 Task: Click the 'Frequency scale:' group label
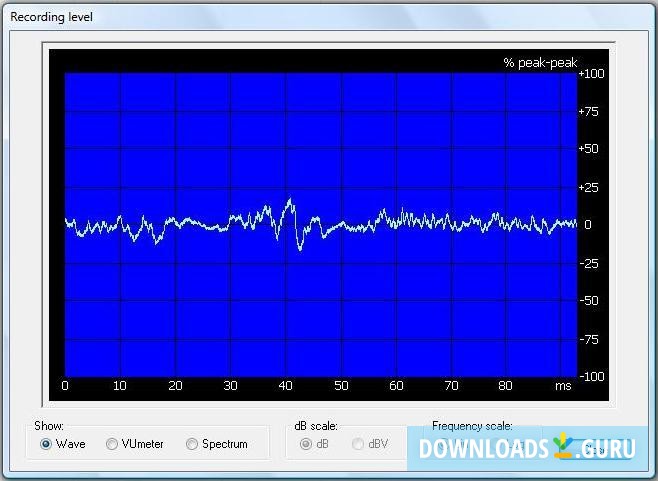click(x=472, y=426)
